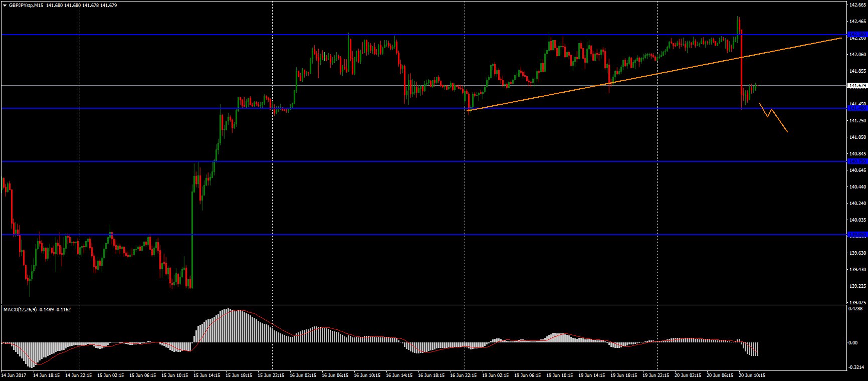Screen dimensions: 868x381
Task: Select the blue horizontal line at 139.850
Action: click(423, 235)
